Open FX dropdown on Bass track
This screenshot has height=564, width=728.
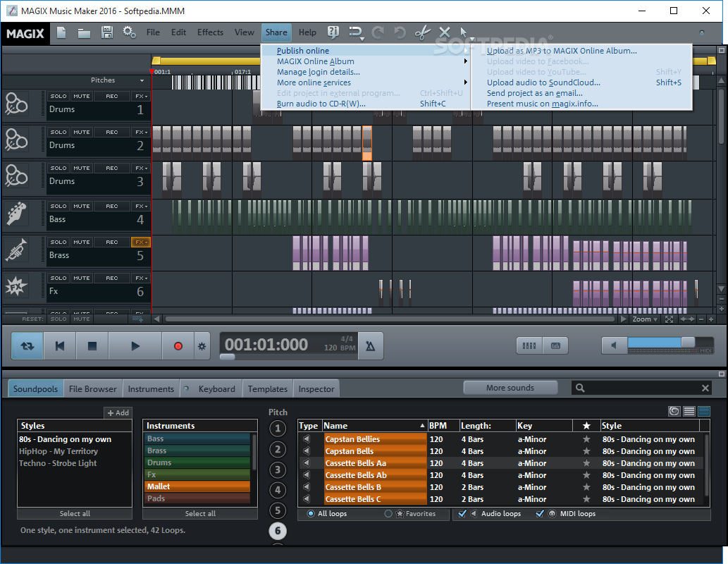(141, 206)
